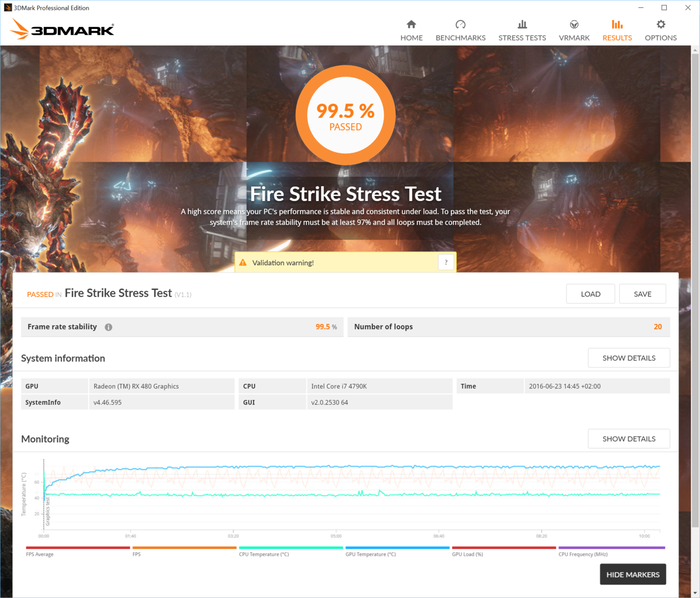Open the Options gear icon

point(661,24)
